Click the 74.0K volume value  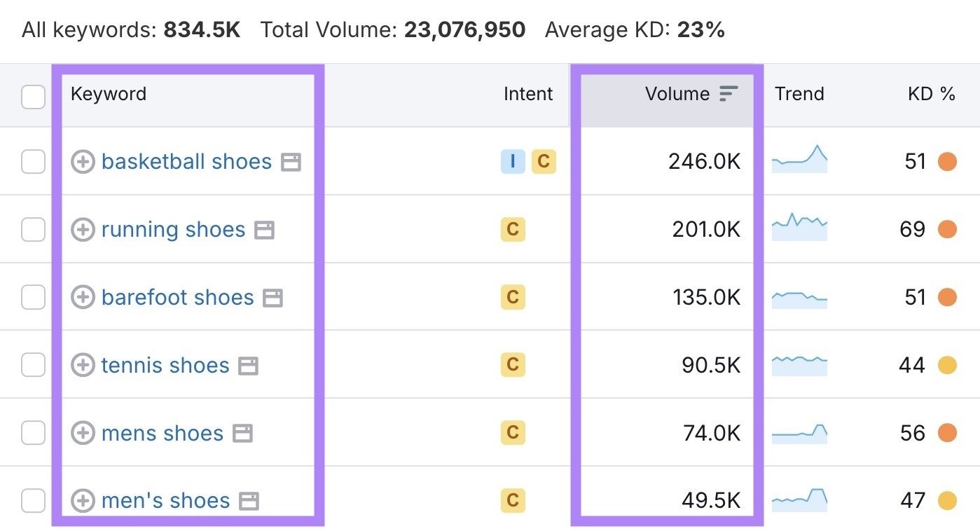tap(711, 434)
